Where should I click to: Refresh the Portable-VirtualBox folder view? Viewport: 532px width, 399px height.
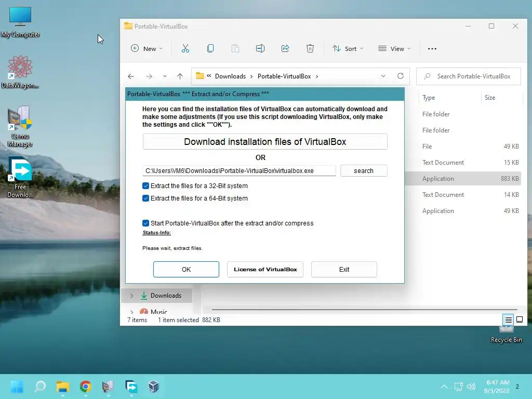coord(401,76)
